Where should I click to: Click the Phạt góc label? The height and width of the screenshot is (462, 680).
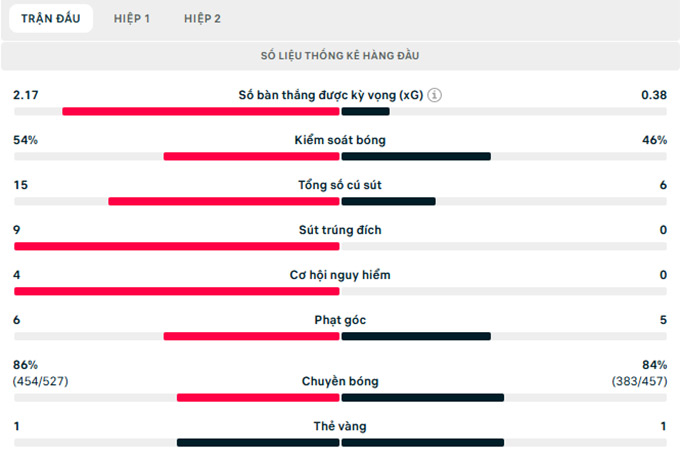[340, 320]
